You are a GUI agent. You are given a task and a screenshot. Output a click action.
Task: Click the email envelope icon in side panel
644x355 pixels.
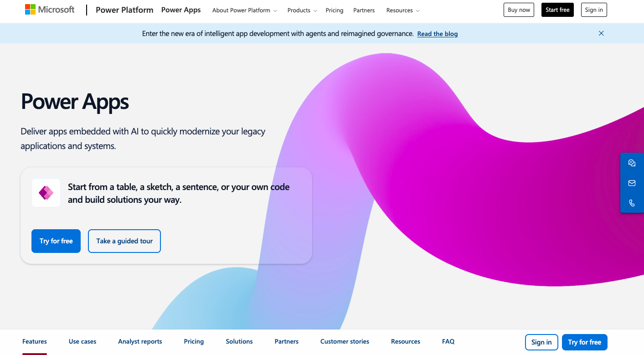[632, 183]
